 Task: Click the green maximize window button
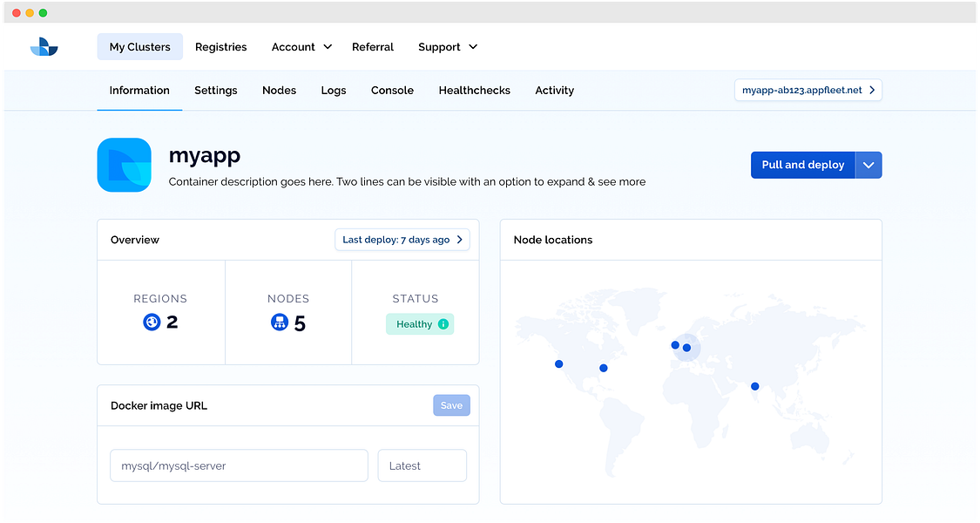(43, 12)
